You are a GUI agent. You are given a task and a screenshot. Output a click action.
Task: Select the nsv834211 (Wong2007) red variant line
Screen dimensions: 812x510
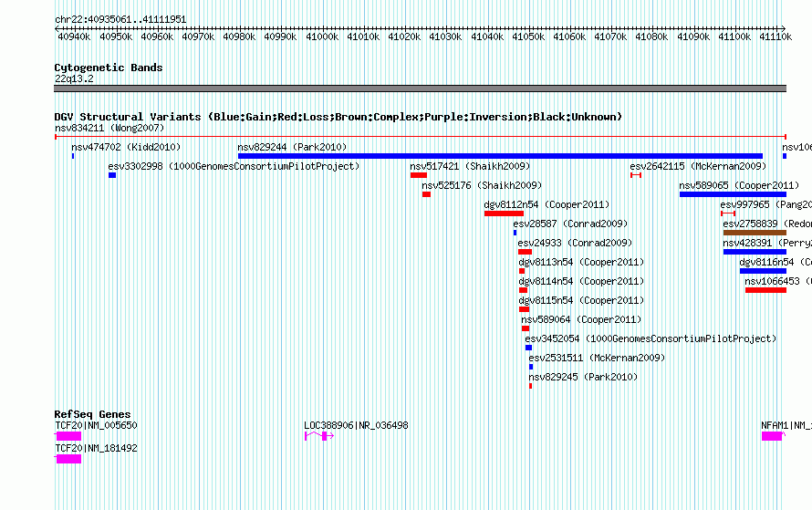coord(421,137)
